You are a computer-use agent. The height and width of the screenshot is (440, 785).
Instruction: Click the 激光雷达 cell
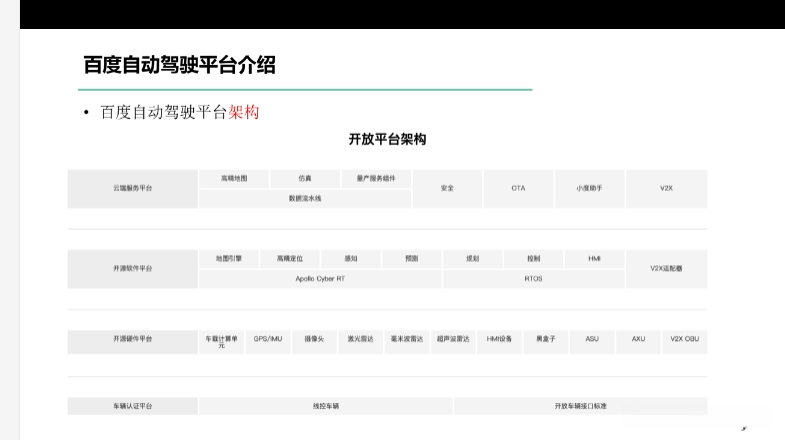[360, 342]
